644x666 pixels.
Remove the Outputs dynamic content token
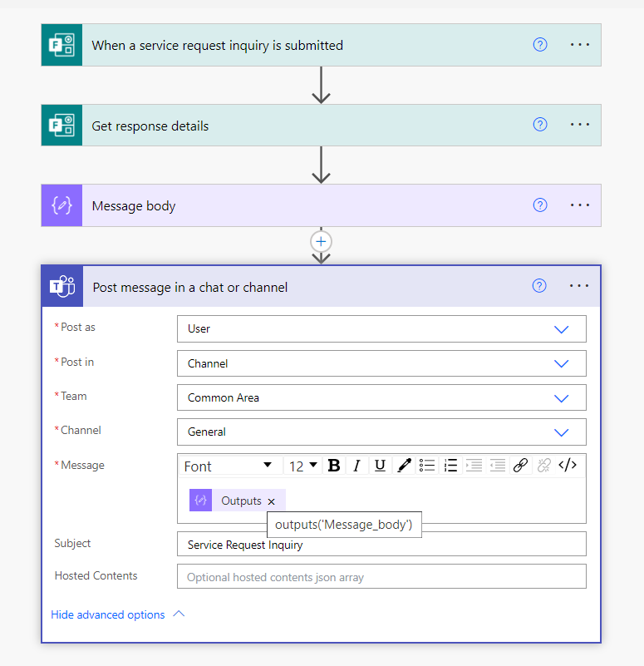click(271, 501)
